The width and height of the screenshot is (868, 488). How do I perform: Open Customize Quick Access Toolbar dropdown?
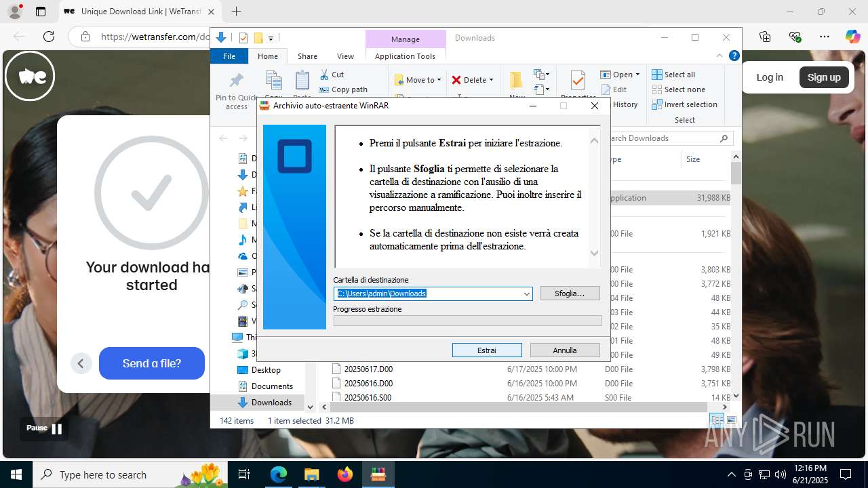point(271,38)
